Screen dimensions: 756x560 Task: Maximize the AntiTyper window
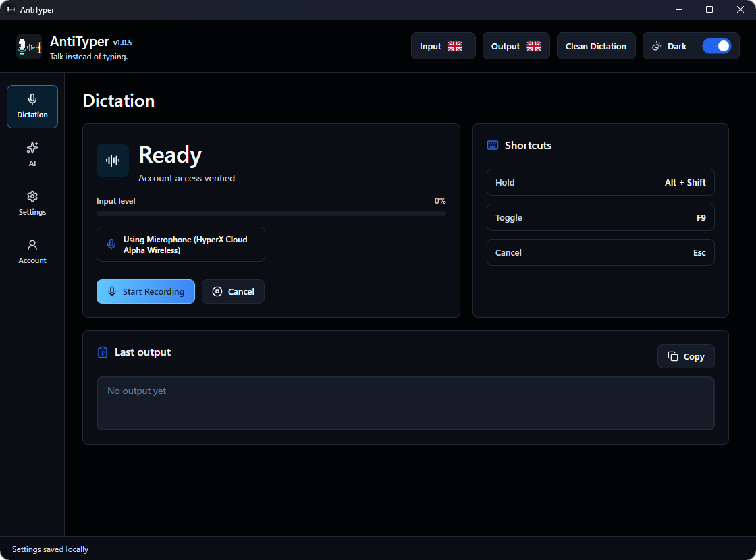click(709, 9)
